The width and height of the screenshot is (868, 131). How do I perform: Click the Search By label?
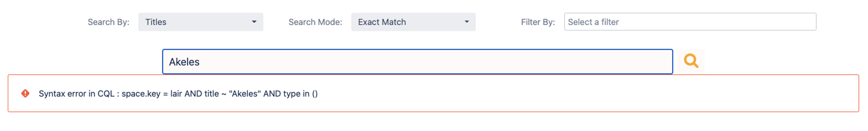click(108, 22)
